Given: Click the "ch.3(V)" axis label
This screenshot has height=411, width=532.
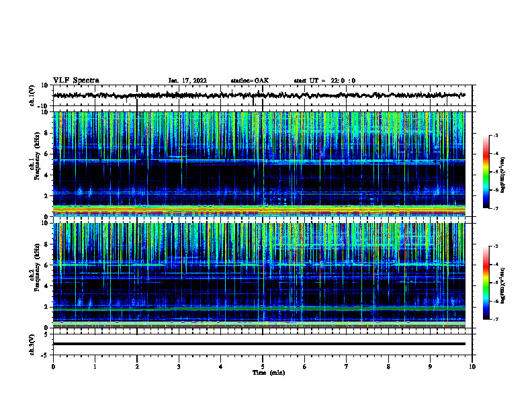Looking at the screenshot, I should pos(32,345).
